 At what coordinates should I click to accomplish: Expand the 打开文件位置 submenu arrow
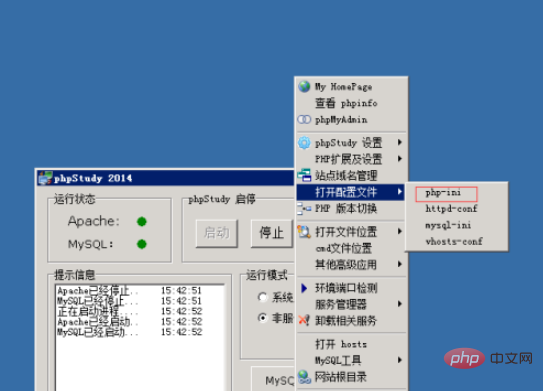[400, 231]
